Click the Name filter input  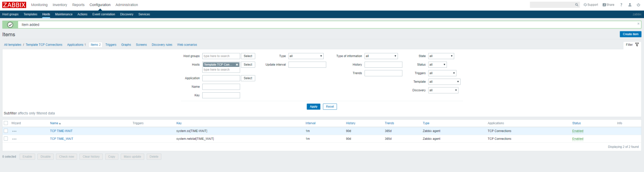coord(221,87)
